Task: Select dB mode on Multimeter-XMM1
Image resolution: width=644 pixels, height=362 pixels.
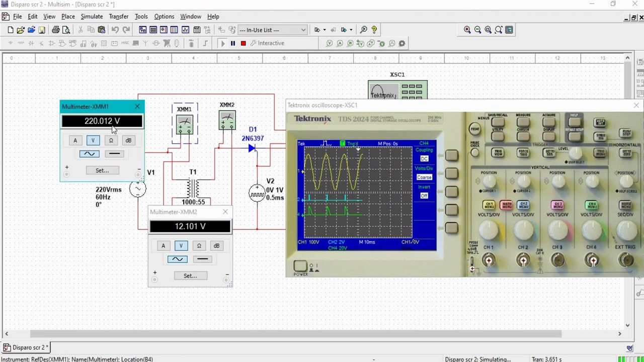Action: [128, 140]
